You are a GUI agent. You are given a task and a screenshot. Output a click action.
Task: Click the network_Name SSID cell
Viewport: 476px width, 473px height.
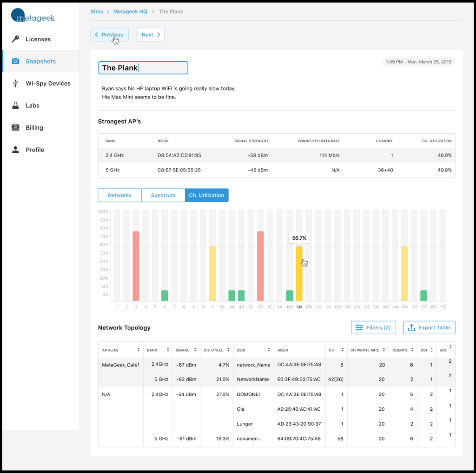click(x=253, y=365)
